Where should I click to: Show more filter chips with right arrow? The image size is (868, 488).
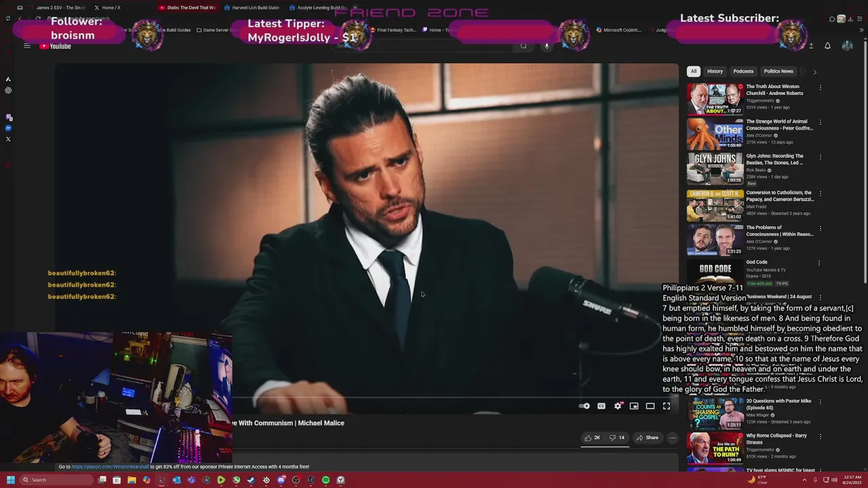click(x=814, y=71)
